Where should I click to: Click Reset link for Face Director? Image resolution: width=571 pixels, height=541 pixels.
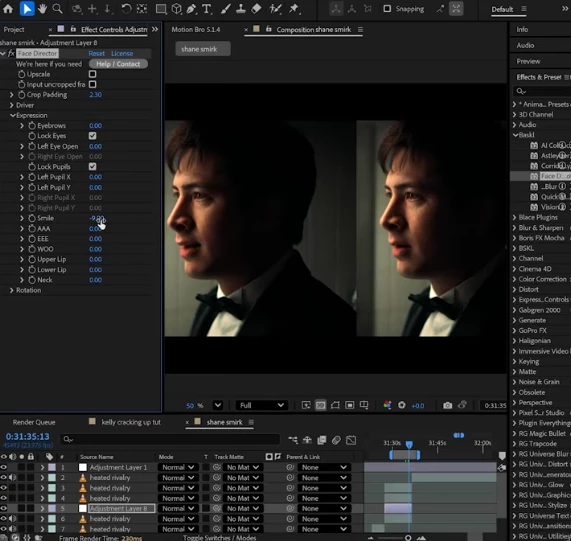[97, 54]
